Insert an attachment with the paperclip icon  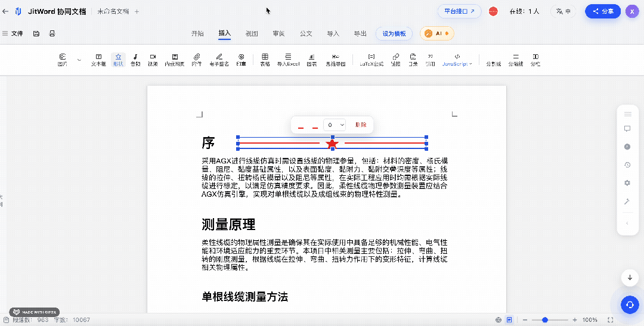197,60
